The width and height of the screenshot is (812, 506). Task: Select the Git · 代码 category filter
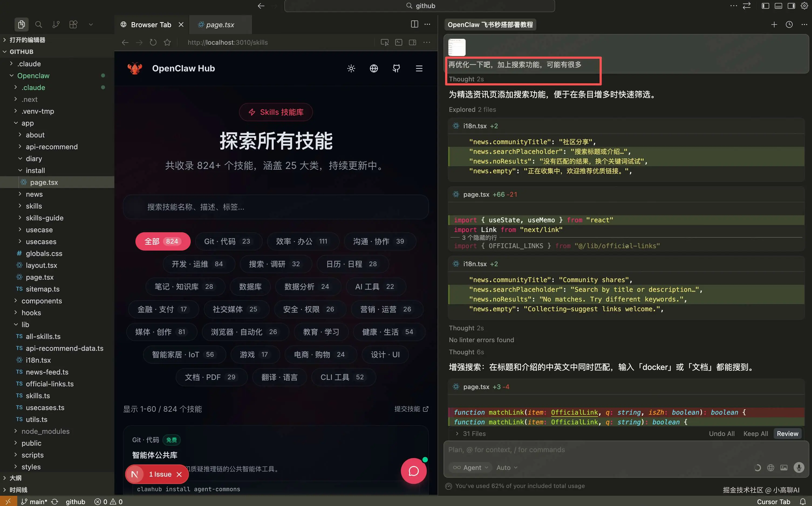(x=228, y=241)
